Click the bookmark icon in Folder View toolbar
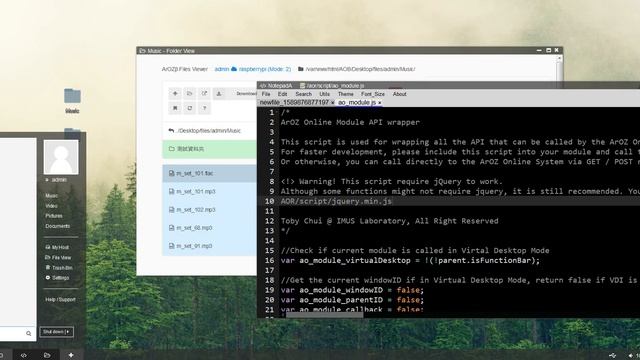The height and width of the screenshot is (360, 640). coord(175,108)
